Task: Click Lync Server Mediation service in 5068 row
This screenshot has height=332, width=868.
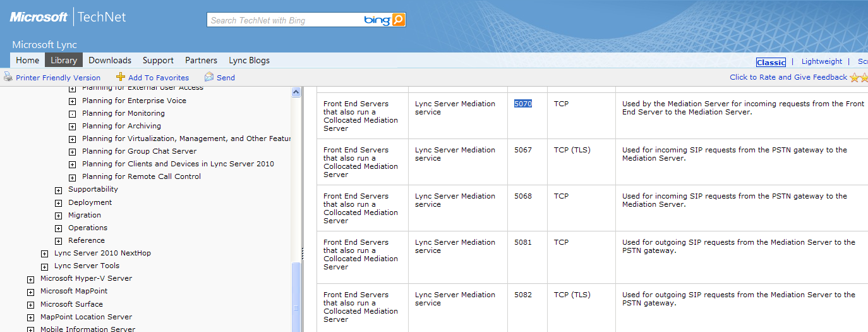Action: click(x=455, y=200)
